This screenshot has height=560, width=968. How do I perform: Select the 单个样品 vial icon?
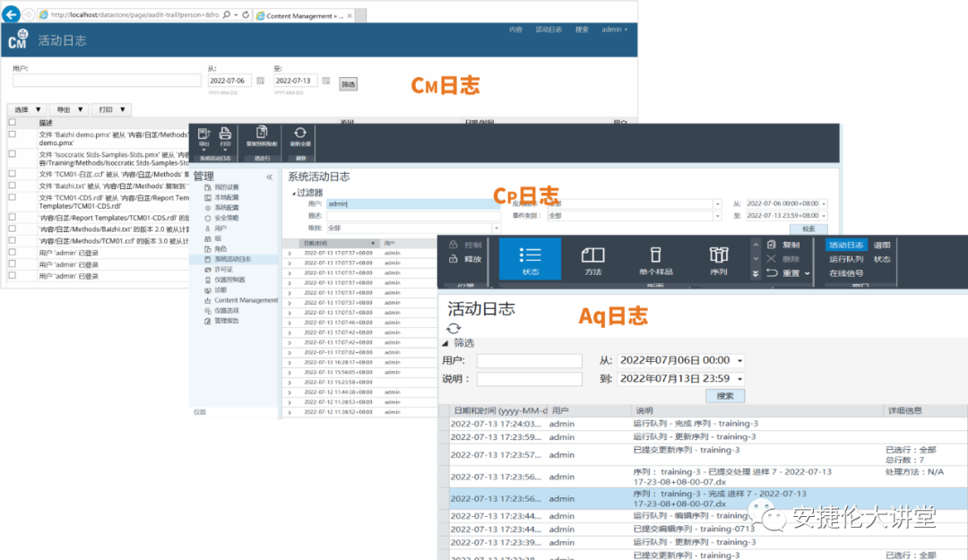tap(655, 258)
